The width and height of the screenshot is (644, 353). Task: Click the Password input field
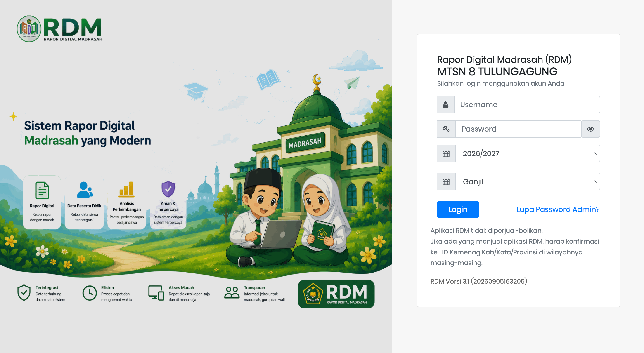click(x=518, y=129)
